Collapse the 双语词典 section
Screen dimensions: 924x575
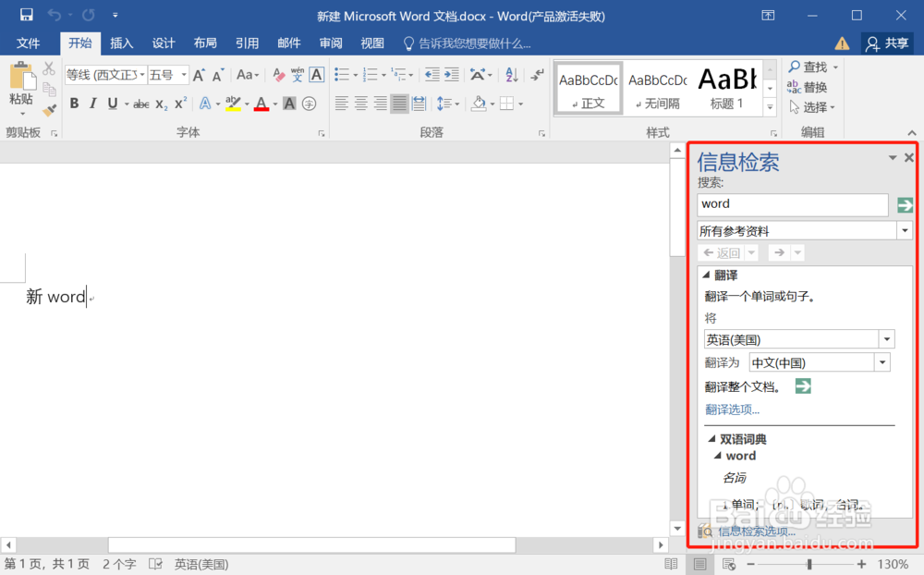tap(711, 439)
